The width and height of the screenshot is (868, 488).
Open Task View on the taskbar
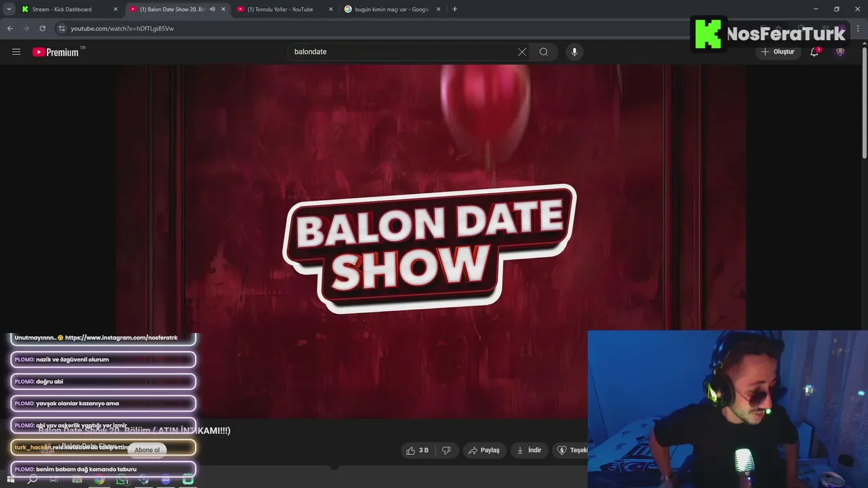click(54, 480)
